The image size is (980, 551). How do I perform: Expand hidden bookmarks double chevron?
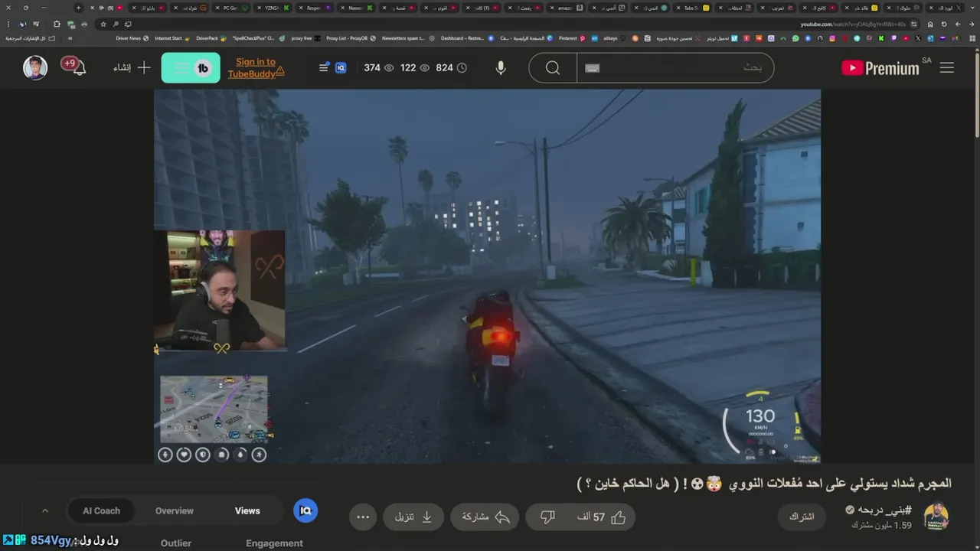click(70, 38)
